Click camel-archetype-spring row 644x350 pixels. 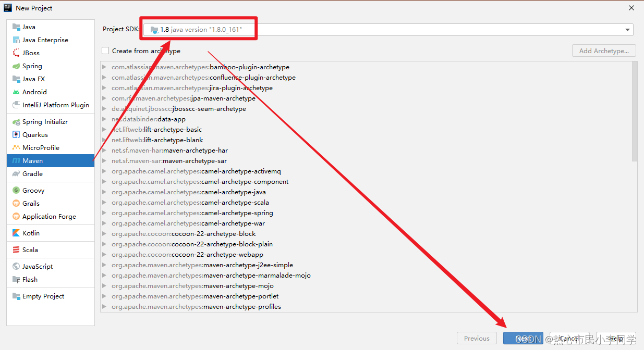[x=366, y=213]
